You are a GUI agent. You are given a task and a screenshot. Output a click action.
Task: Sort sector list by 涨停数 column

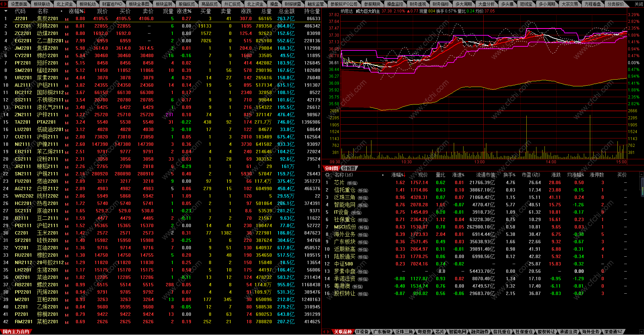597,175
